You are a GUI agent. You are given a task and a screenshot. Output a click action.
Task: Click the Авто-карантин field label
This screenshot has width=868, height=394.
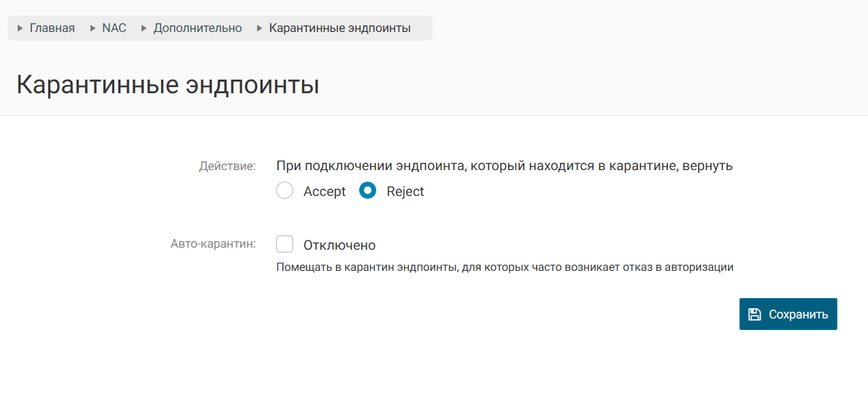[x=213, y=244]
